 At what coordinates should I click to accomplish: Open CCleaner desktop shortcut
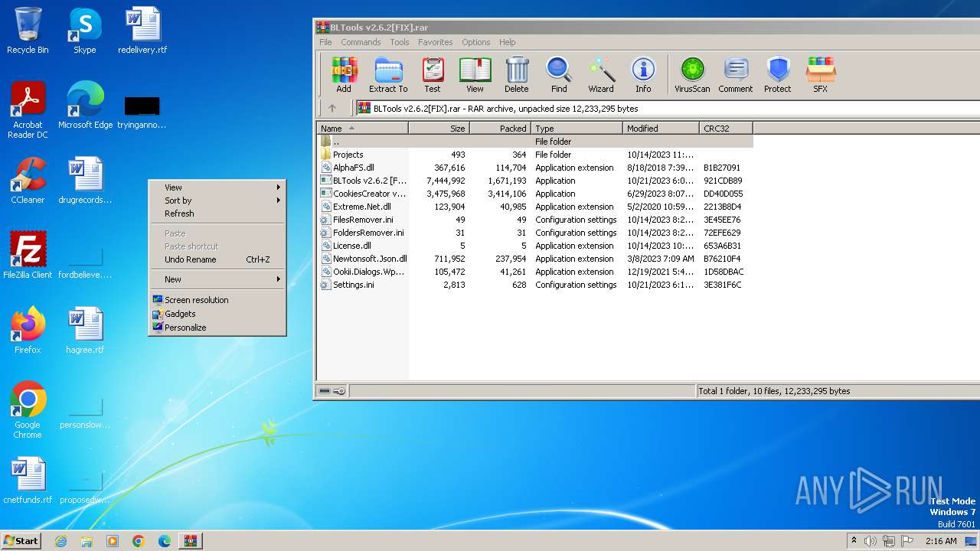point(28,181)
